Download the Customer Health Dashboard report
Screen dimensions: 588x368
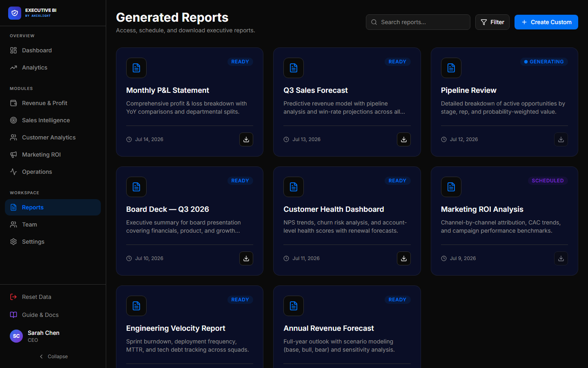(404, 258)
